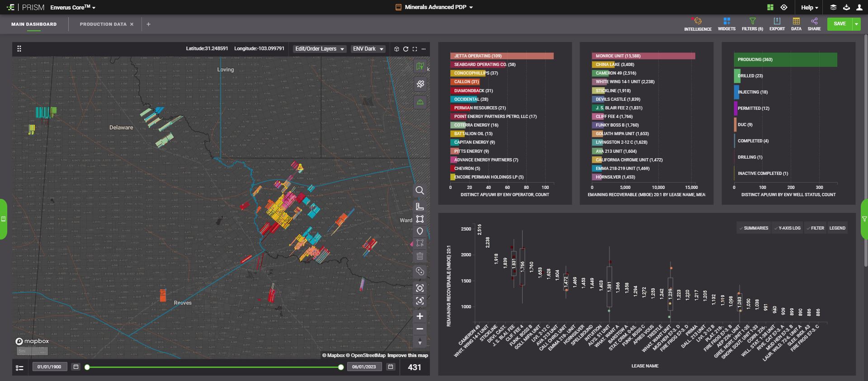The width and height of the screenshot is (868, 381).
Task: Click the download tray icon in header
Action: pos(847,7)
